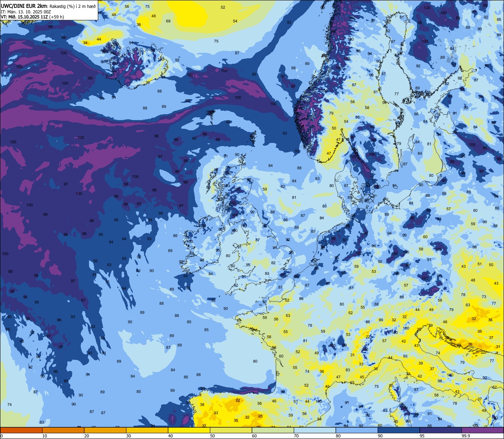This screenshot has height=439, width=504.
Task: Click the legend tick label 99.9
Action: click(465, 436)
